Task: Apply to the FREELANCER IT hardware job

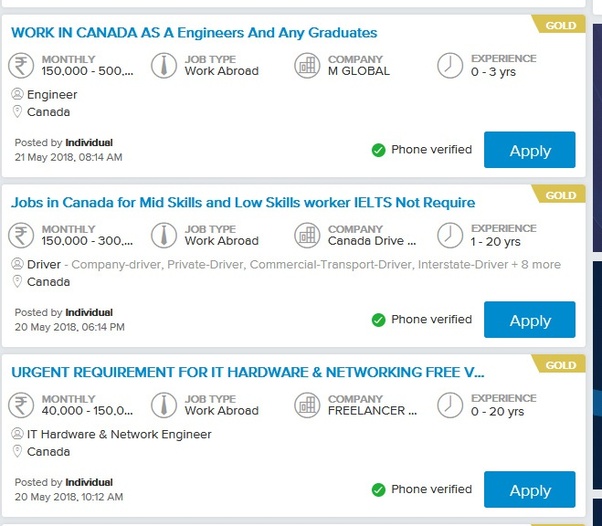Action: 529,490
